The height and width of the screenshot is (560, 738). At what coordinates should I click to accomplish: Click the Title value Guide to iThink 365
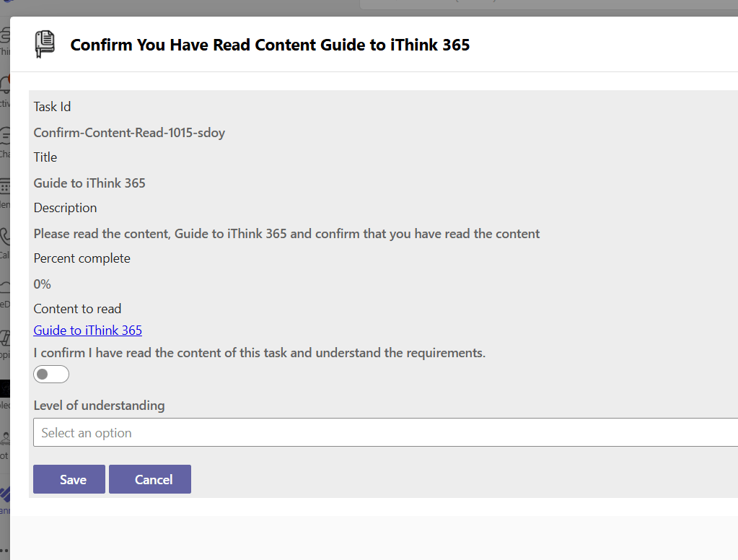tap(89, 183)
